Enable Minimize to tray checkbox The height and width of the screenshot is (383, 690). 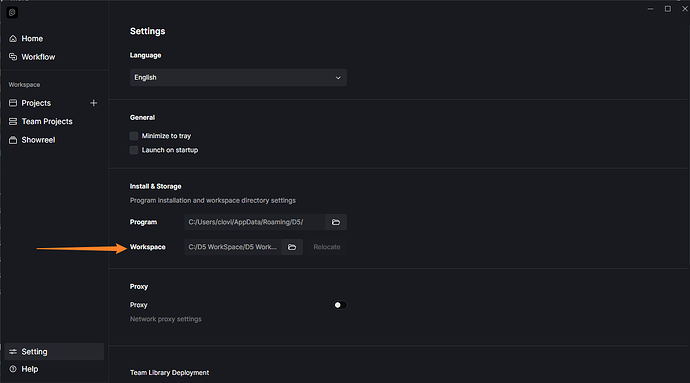[x=134, y=136]
